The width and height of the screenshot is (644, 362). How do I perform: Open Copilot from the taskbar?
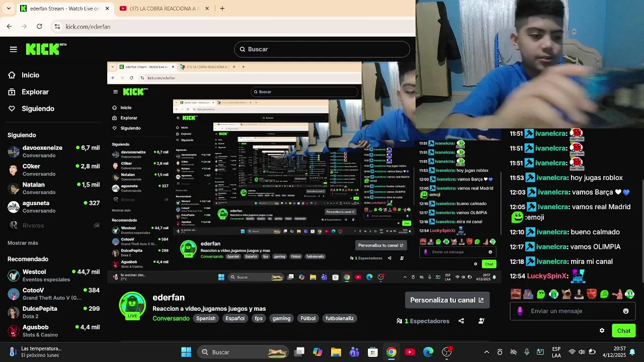(x=317, y=352)
